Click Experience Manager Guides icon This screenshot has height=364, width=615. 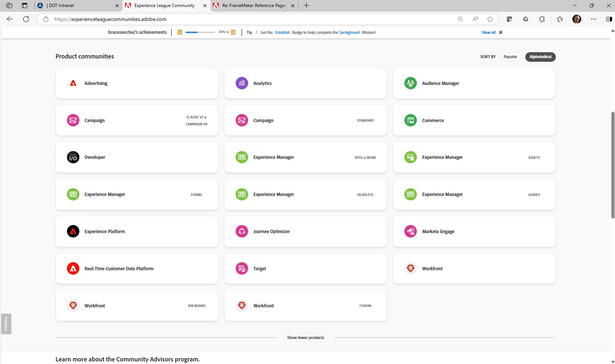[x=411, y=194]
